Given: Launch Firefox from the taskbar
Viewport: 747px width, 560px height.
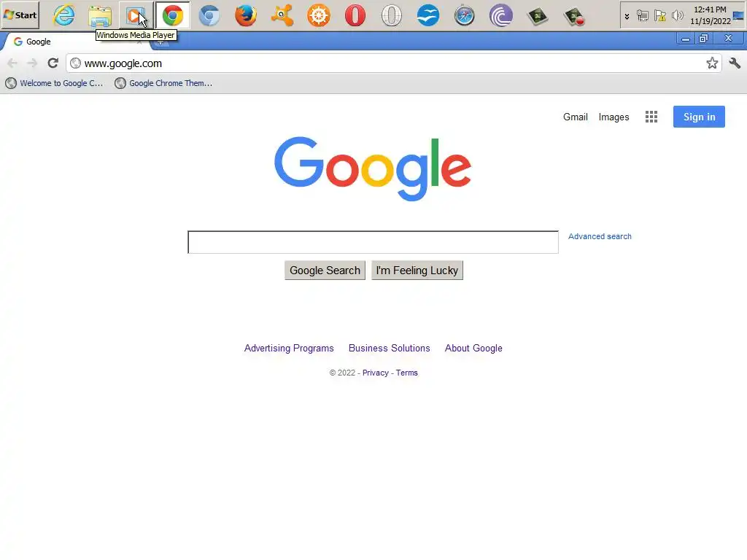Looking at the screenshot, I should point(246,16).
